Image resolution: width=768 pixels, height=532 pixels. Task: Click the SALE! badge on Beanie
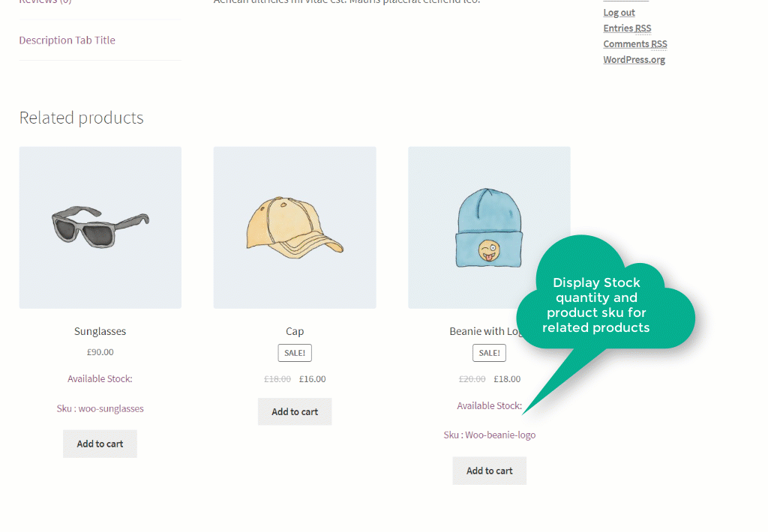pos(489,353)
